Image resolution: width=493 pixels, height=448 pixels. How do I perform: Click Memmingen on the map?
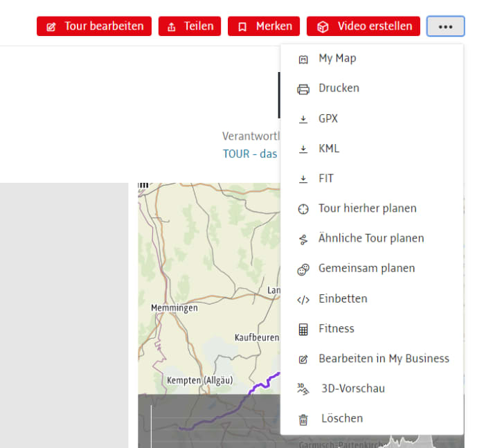[x=174, y=307]
